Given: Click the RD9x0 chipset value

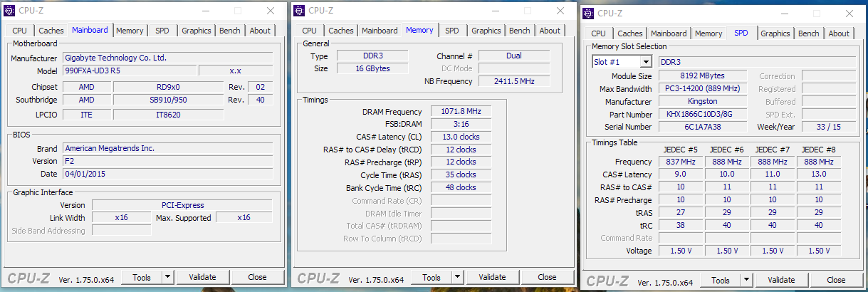Looking at the screenshot, I should [167, 87].
